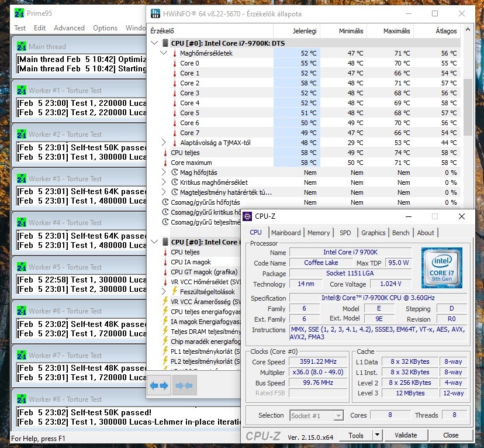Click the lightning icon beside PL1 teljesítménykorlát

click(165, 351)
